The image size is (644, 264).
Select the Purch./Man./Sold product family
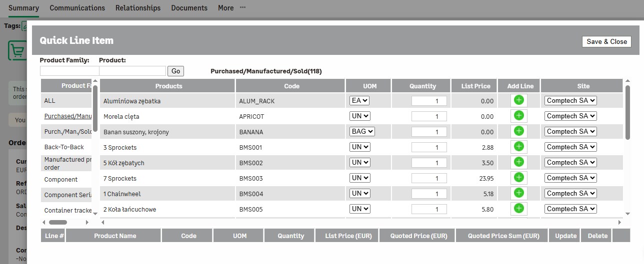68,131
